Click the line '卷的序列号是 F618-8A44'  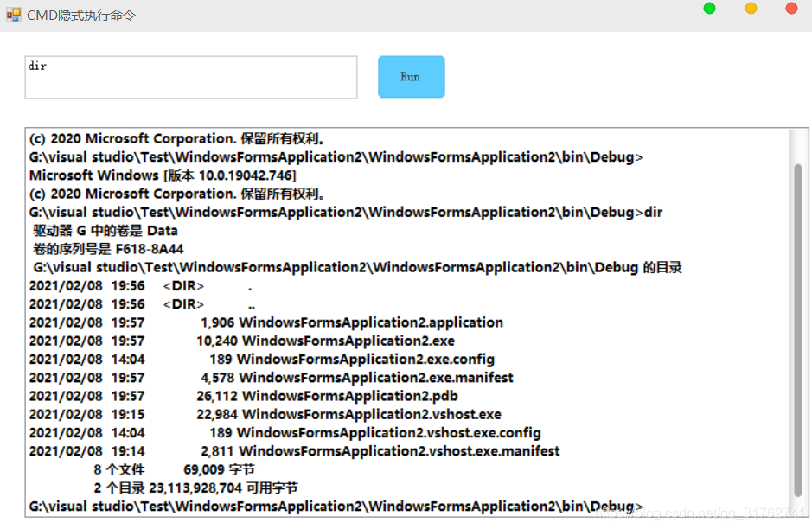pos(108,249)
